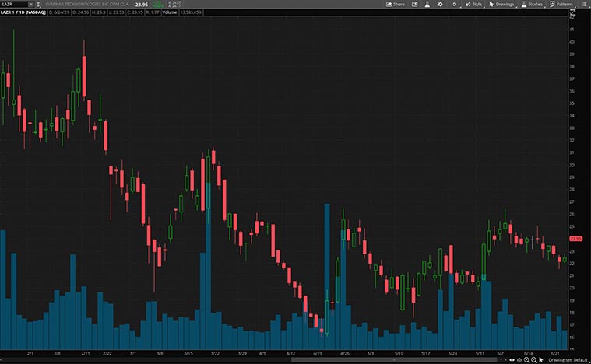Open the Drawings tools menu
Screen dimensions: 591x364
pyautogui.click(x=501, y=4)
